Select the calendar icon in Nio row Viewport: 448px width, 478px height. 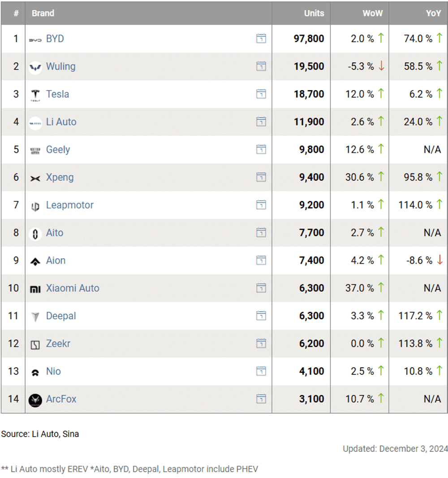(261, 371)
